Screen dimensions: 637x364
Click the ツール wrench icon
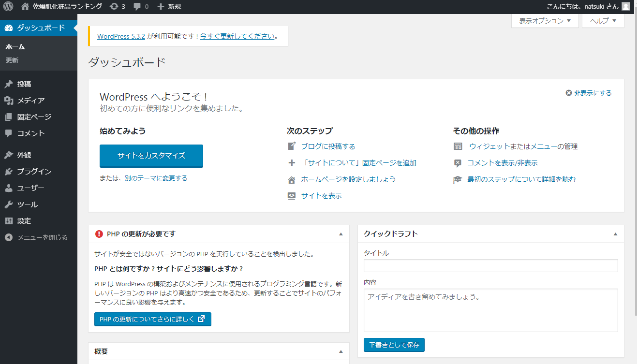click(x=9, y=204)
